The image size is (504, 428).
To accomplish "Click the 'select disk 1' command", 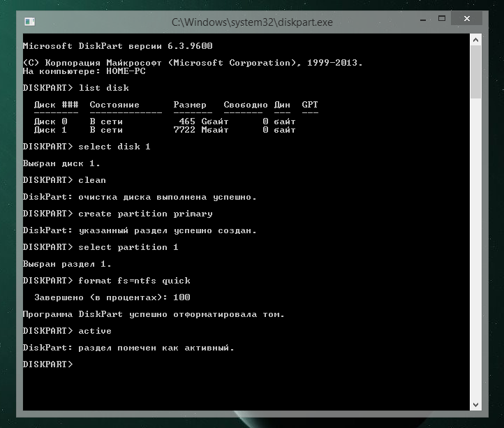I will click(x=114, y=147).
